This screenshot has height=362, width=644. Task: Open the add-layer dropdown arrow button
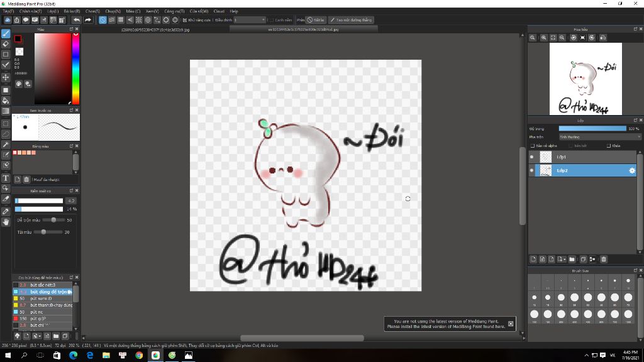pyautogui.click(x=562, y=259)
